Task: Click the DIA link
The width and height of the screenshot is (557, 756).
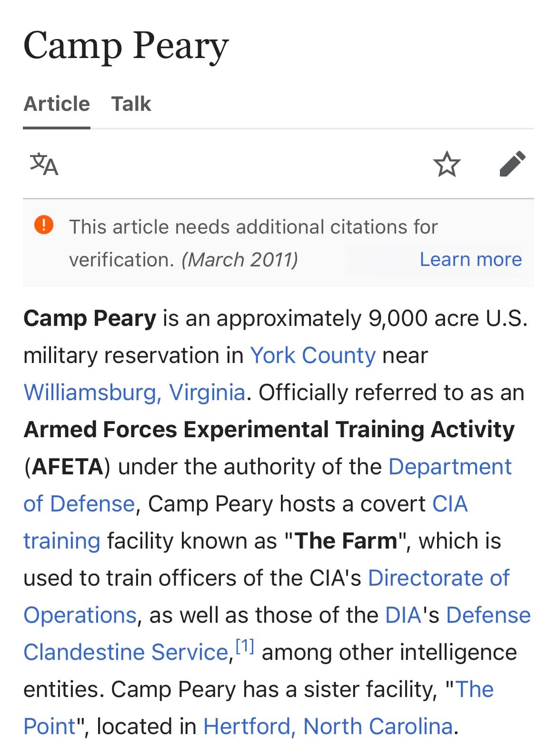Action: pyautogui.click(x=403, y=615)
